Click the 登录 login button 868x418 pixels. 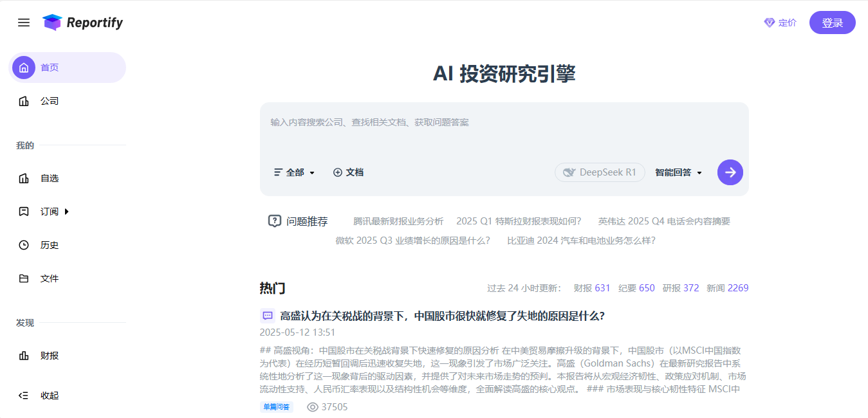[833, 23]
